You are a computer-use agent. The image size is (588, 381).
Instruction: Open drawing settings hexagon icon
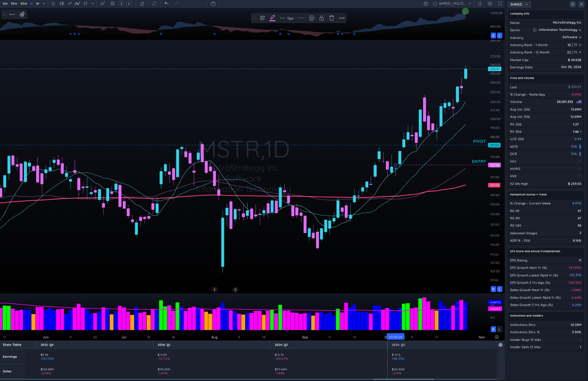[x=312, y=18]
